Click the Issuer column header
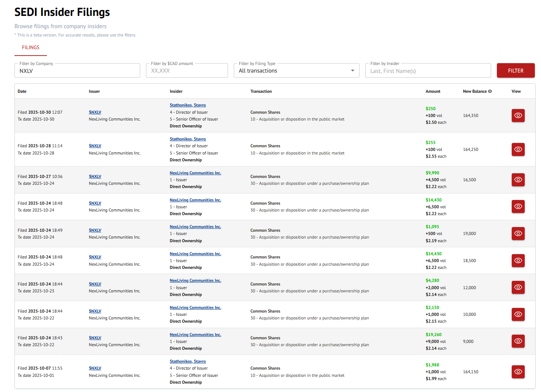 [94, 91]
